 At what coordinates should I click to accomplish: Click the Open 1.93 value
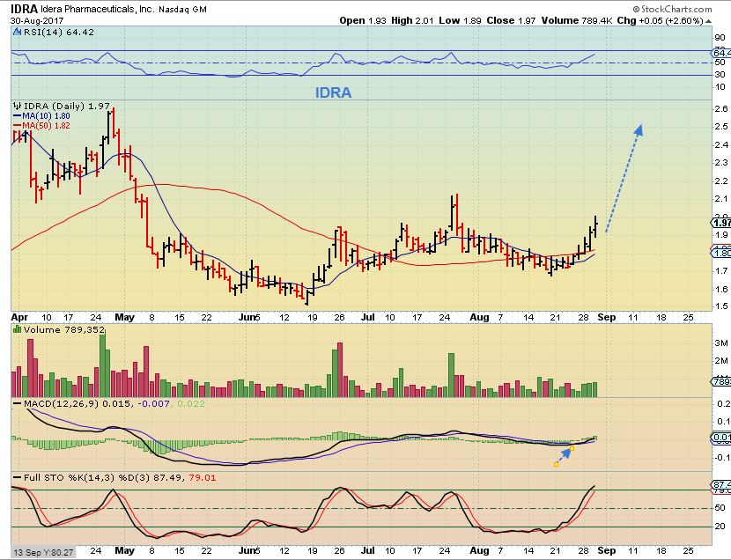click(363, 20)
